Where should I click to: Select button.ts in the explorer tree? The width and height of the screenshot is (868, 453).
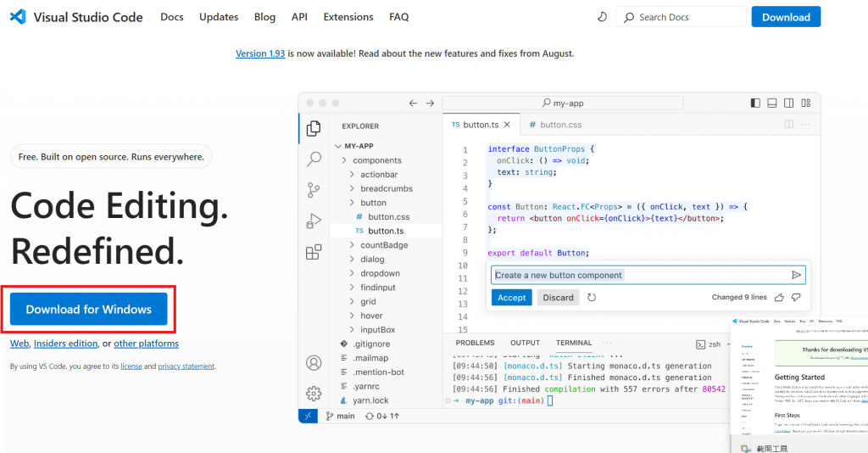pyautogui.click(x=386, y=231)
